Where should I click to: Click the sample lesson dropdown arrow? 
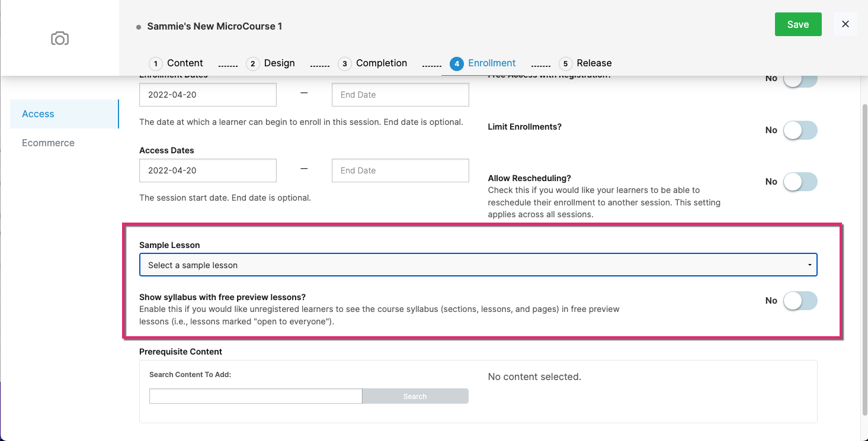coord(810,265)
